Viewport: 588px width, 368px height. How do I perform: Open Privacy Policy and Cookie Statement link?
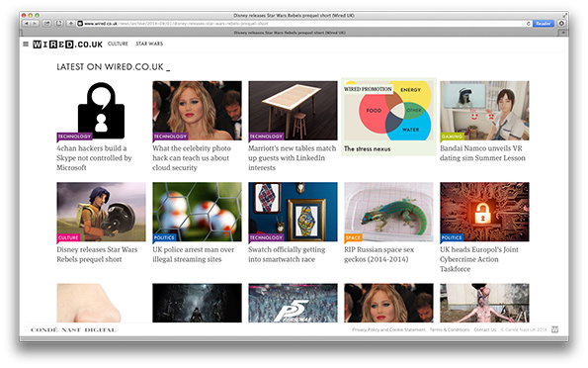point(389,329)
